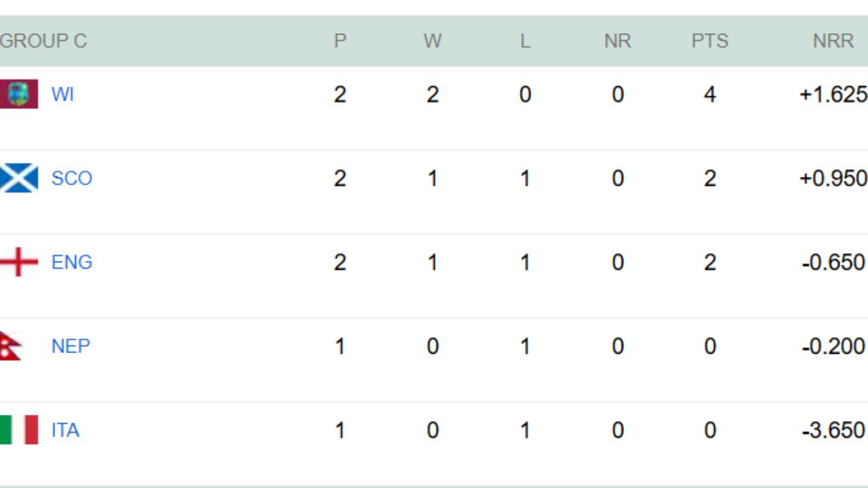Sort the table by the P column
The width and height of the screenshot is (868, 488).
coord(340,41)
